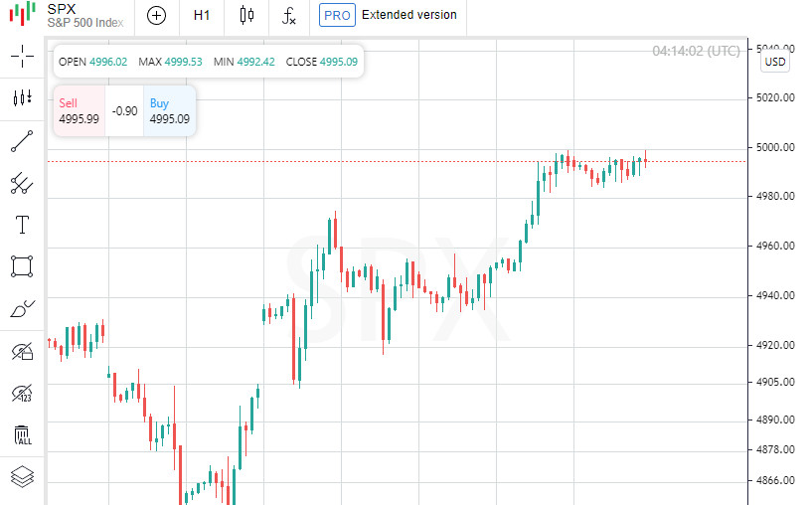Delete all drawings with trash icon
The width and height of the screenshot is (812, 505).
(x=22, y=434)
